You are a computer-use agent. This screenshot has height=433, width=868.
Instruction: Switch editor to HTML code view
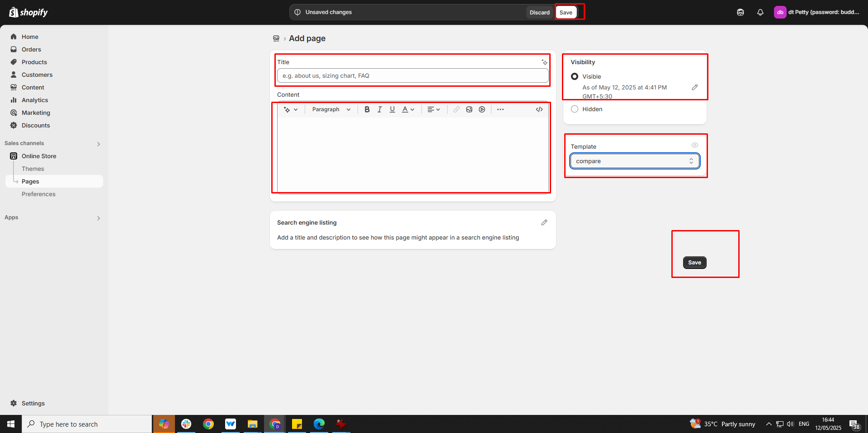pos(539,109)
